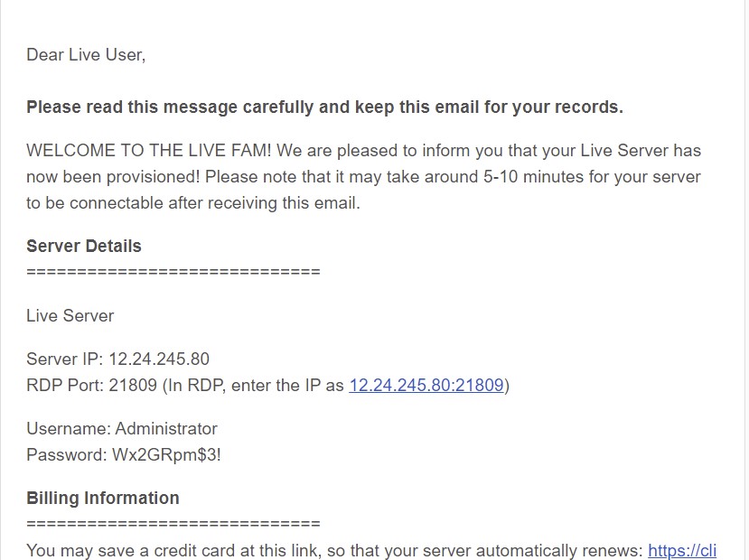Click the password text Wx2GRpm$3!

point(167,454)
